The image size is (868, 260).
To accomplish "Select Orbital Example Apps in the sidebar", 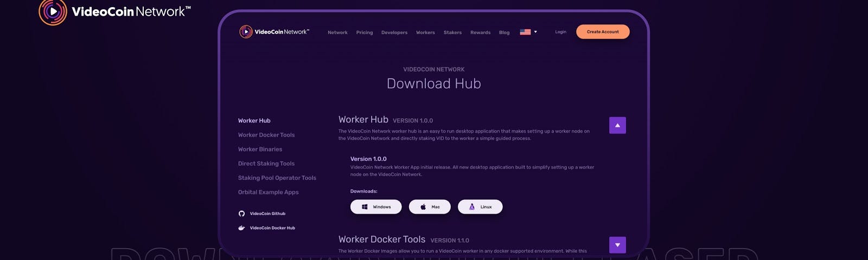I will [269, 192].
